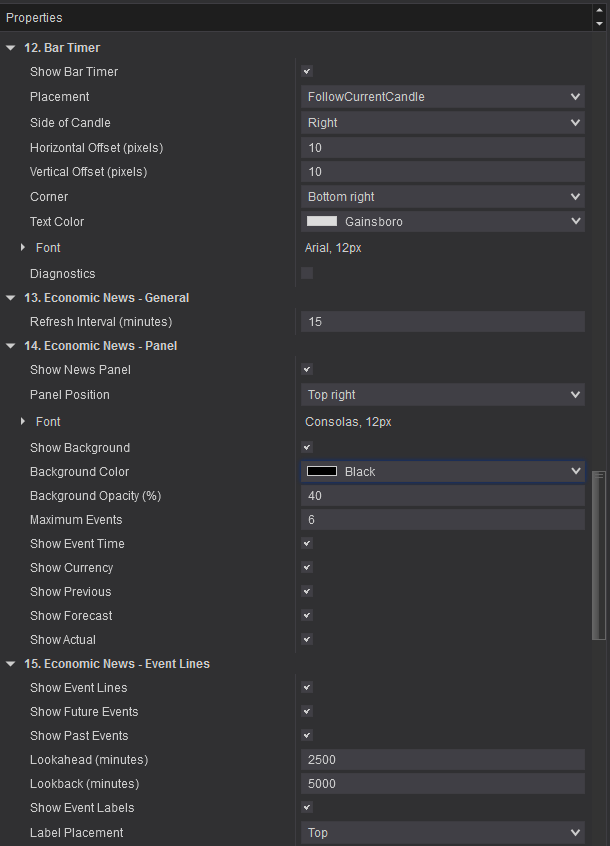The height and width of the screenshot is (846, 610).
Task: Open the Text Color Gainsboro dropdown
Action: (443, 222)
